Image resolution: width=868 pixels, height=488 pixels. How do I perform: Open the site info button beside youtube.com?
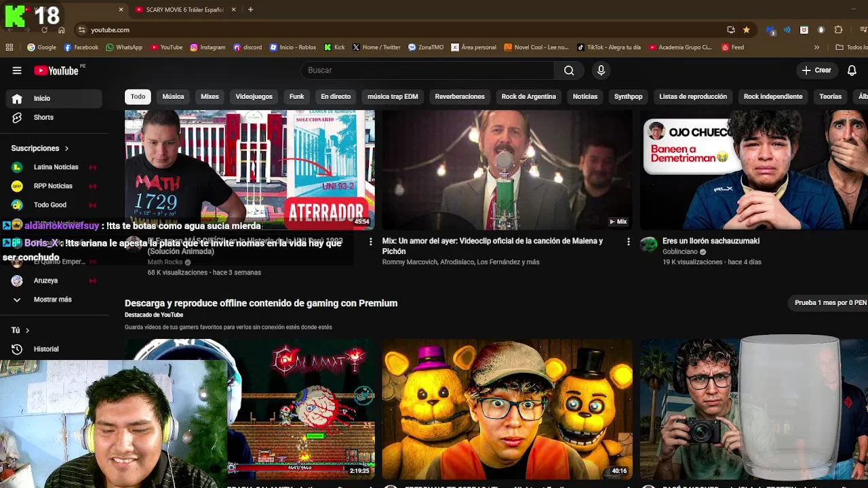(81, 30)
